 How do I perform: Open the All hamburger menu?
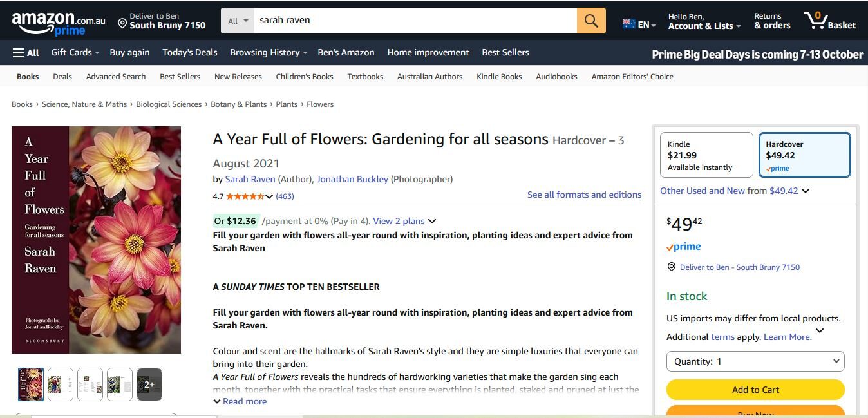pos(26,53)
